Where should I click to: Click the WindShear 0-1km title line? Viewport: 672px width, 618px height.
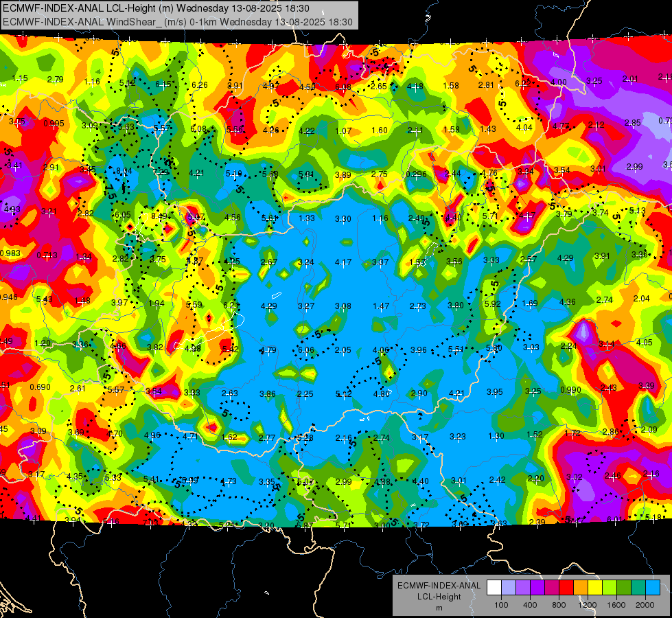pyautogui.click(x=177, y=22)
